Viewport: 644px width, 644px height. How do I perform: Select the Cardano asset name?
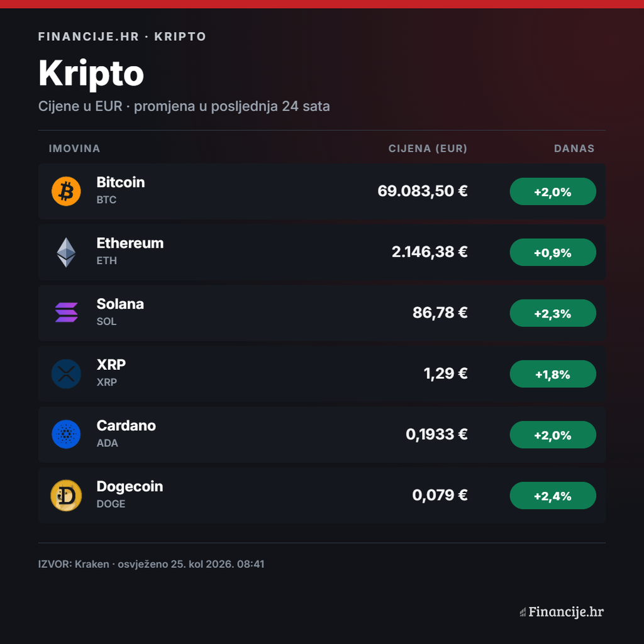[x=126, y=426]
